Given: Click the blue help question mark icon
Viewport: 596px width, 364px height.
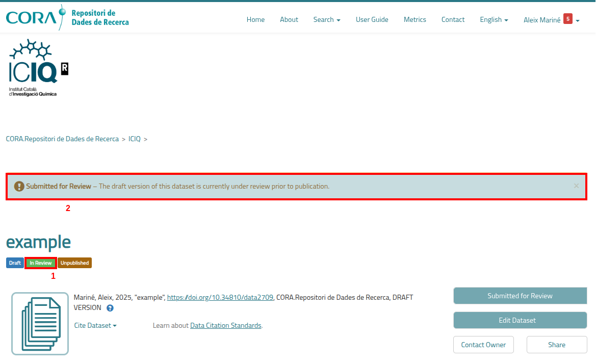Looking at the screenshot, I should 110,308.
